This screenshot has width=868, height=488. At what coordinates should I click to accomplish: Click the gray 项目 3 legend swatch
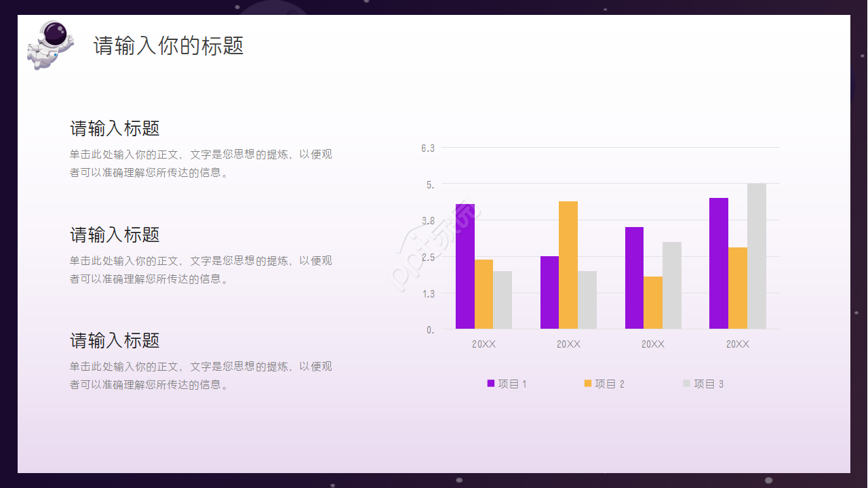tap(686, 384)
